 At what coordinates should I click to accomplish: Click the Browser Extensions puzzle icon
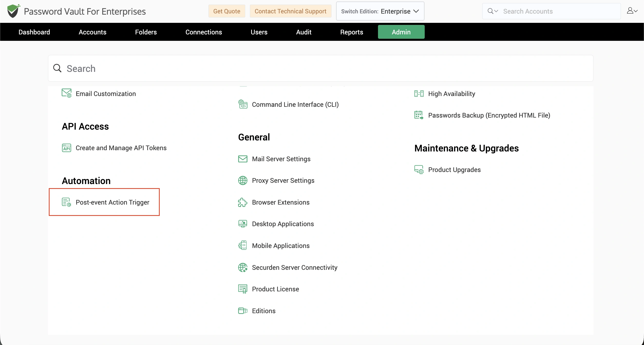coord(243,202)
